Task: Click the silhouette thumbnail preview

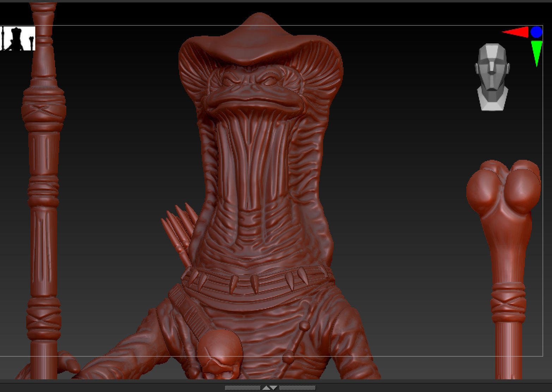Action: click(18, 38)
